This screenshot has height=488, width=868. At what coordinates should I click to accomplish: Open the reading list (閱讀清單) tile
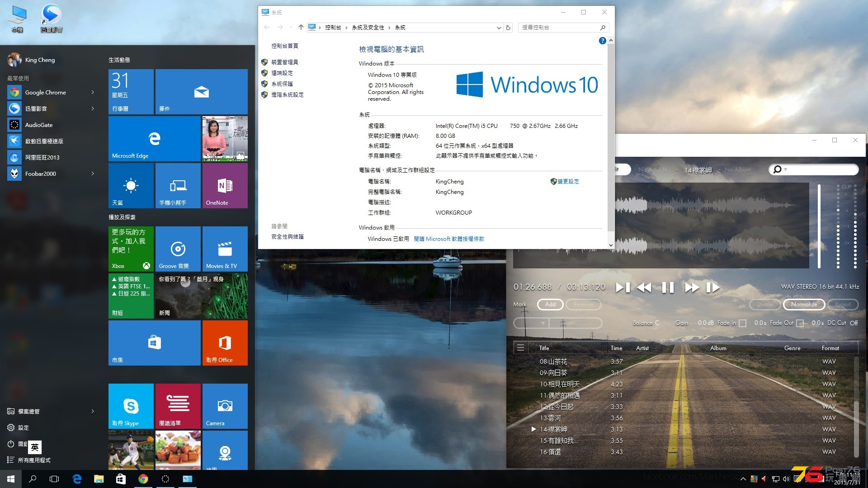pyautogui.click(x=178, y=406)
